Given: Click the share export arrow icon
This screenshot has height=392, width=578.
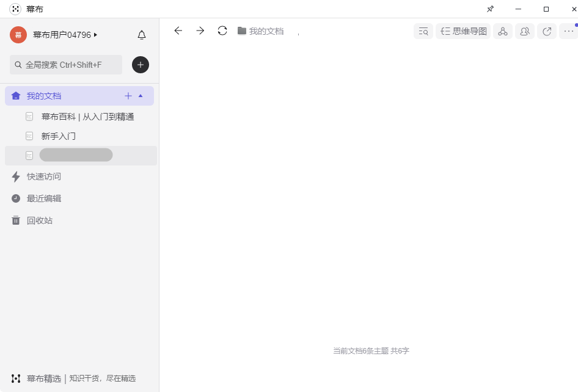Looking at the screenshot, I should point(547,31).
